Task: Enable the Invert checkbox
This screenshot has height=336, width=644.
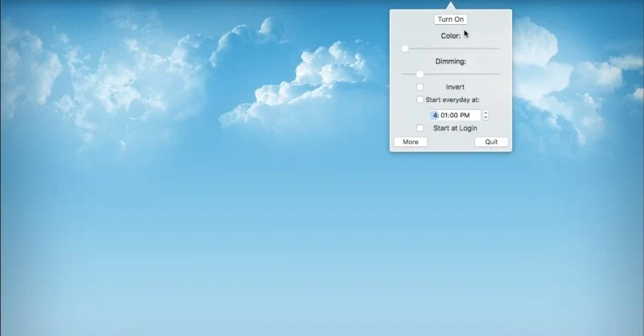Action: click(420, 87)
